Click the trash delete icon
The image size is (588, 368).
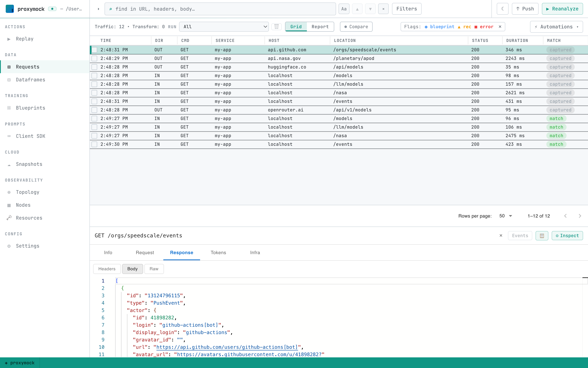point(276,27)
